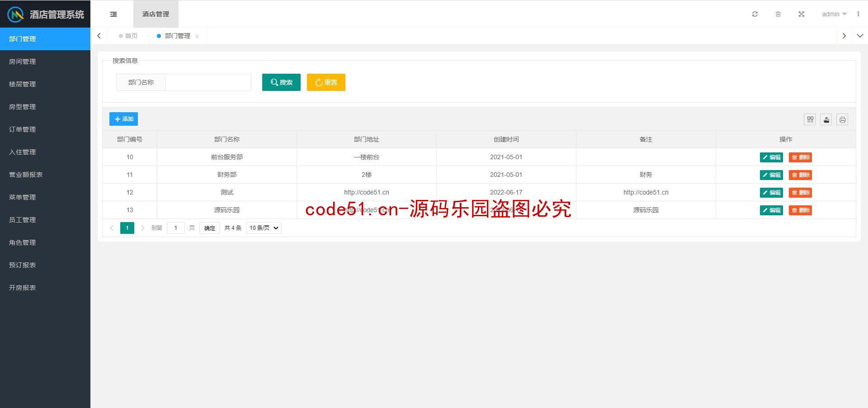Edit the 测试 department row

pyautogui.click(x=771, y=193)
